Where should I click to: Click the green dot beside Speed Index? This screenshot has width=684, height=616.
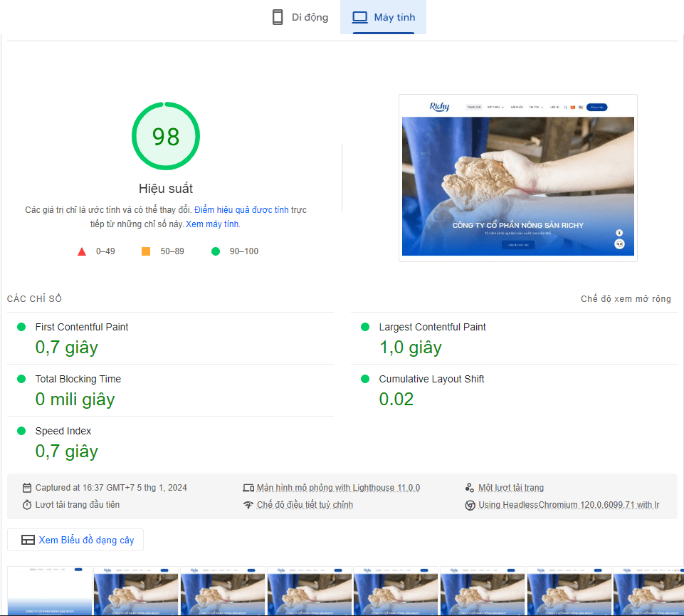[x=21, y=431]
